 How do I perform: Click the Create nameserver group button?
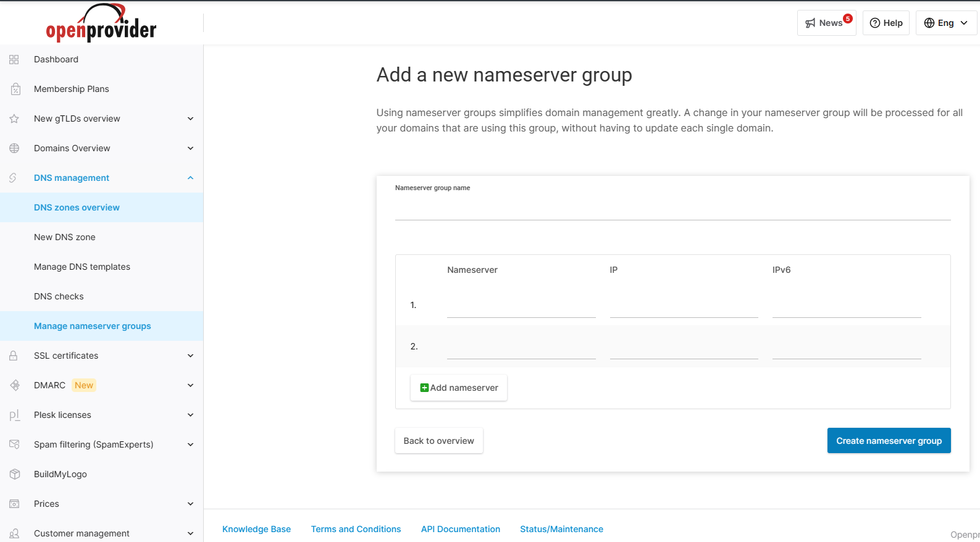click(889, 441)
